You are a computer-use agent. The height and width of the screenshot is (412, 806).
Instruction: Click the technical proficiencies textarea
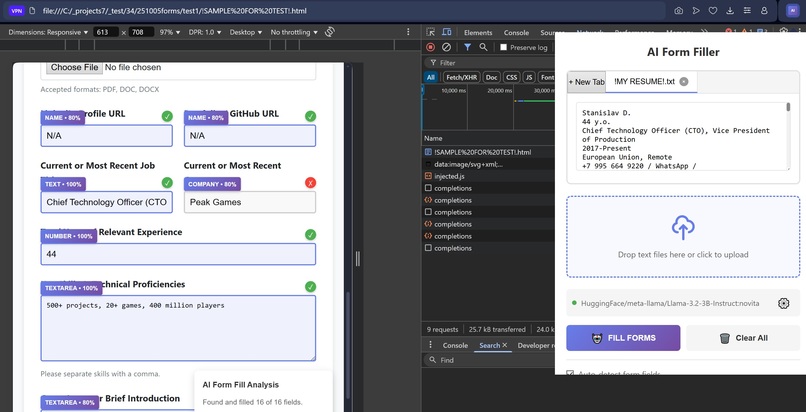(178, 328)
